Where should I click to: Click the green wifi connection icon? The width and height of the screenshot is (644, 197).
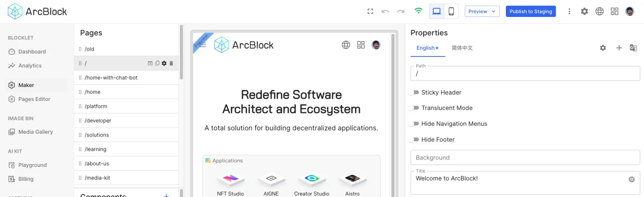(419, 11)
